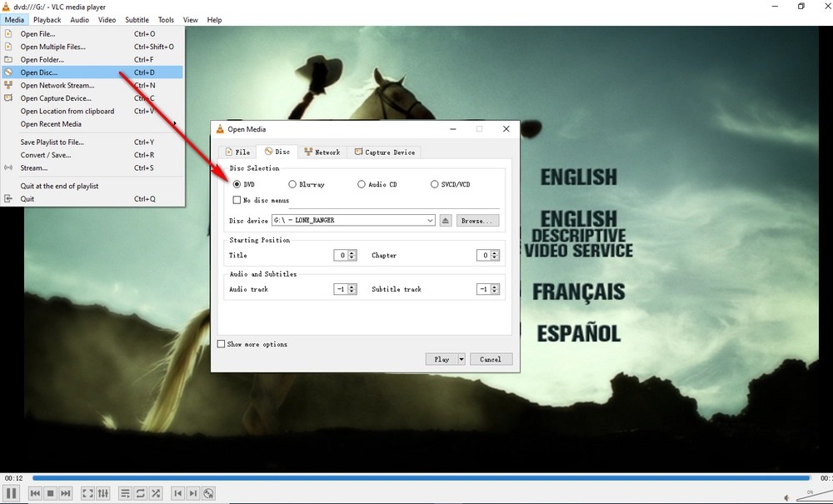Seek using the playback progress bar
This screenshot has height=504, width=833.
pos(421,478)
